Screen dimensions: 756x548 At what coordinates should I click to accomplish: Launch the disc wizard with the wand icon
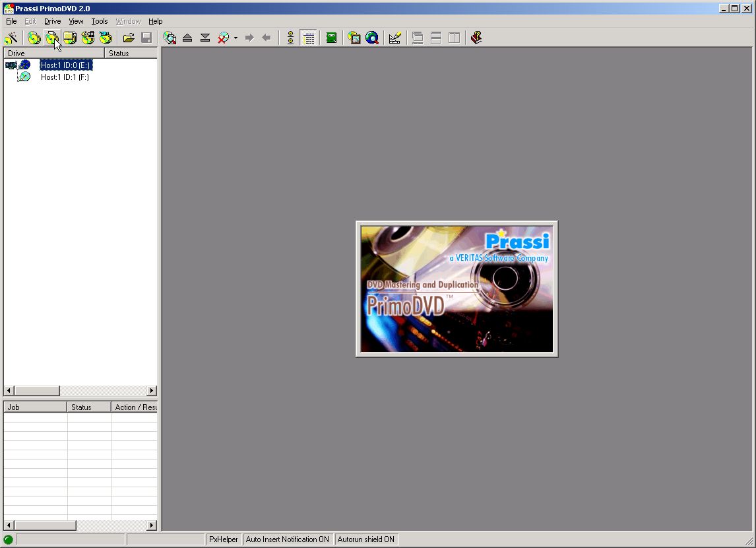pos(11,38)
